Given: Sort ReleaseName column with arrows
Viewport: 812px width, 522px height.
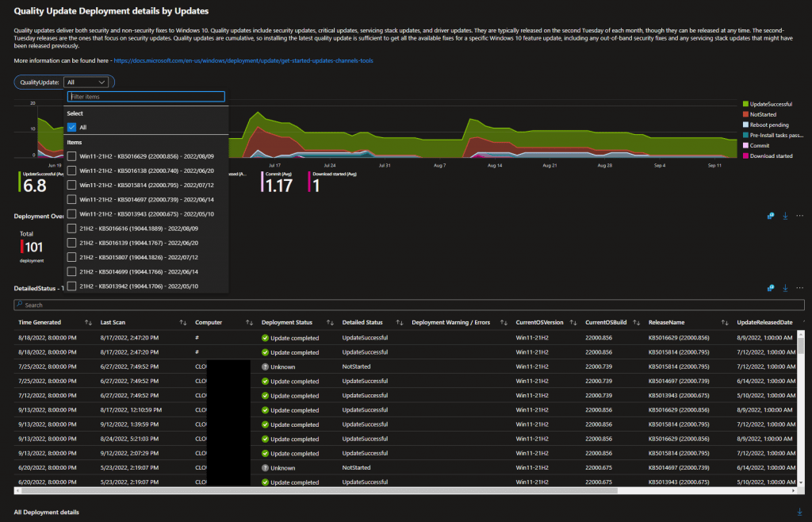Looking at the screenshot, I should click(x=725, y=323).
